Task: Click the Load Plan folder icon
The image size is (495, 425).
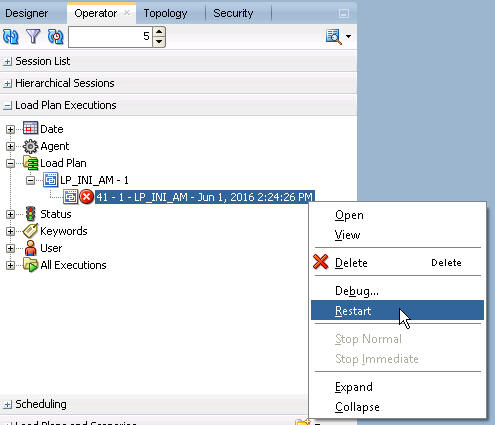Action: coord(30,163)
